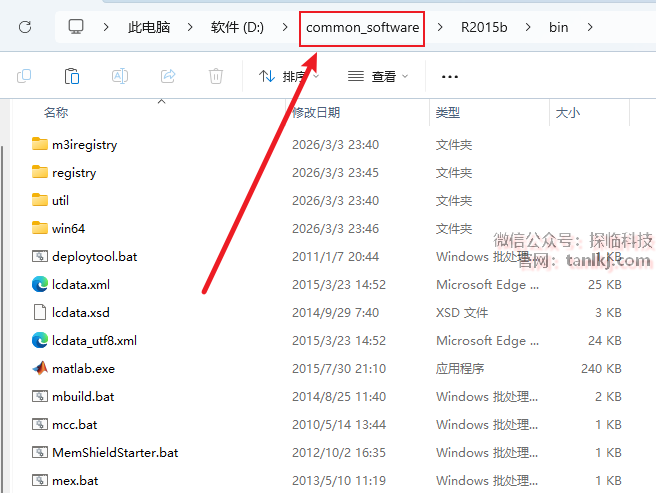Sort by the 名称 column header
Viewport: 656px width, 493px height.
tap(56, 113)
